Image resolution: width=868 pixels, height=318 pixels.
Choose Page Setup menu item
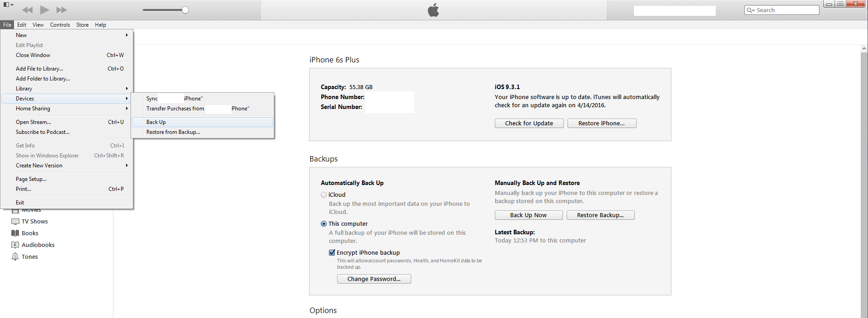pos(67,179)
